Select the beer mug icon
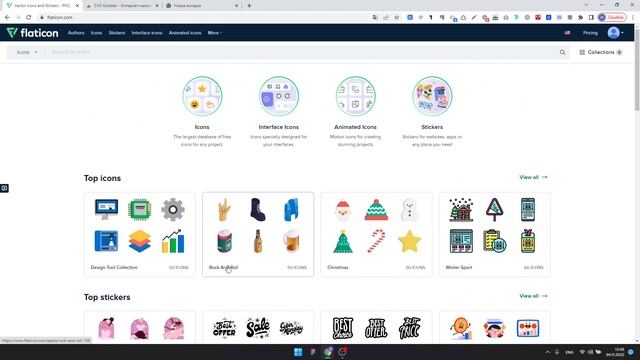 tap(291, 241)
